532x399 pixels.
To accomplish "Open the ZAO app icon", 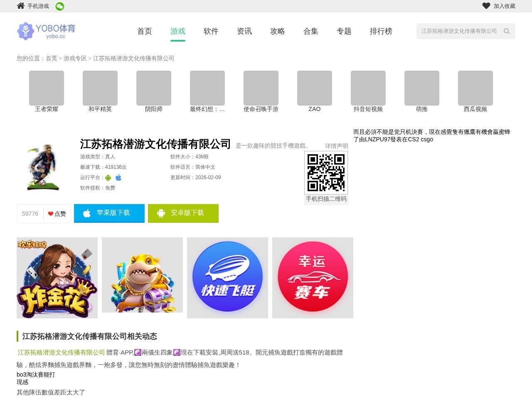I will (315, 88).
